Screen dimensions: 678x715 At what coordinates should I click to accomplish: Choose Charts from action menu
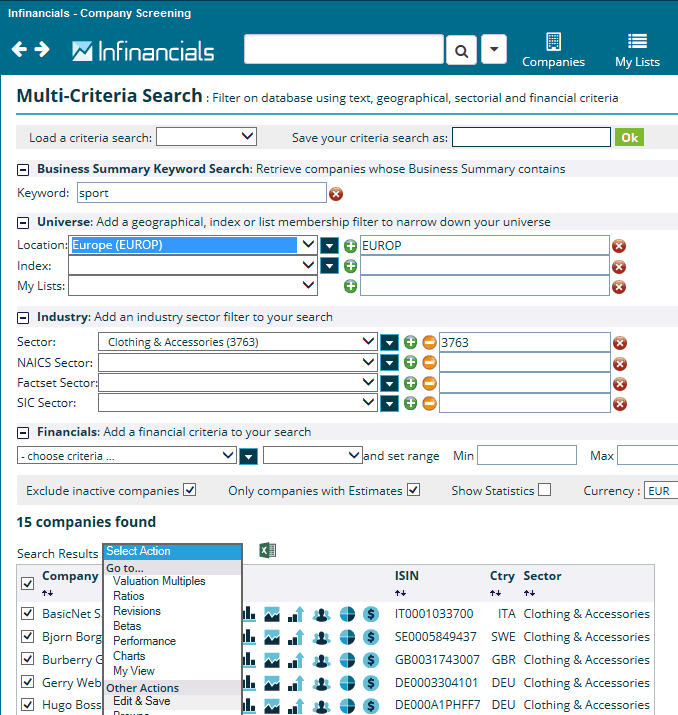[129, 656]
